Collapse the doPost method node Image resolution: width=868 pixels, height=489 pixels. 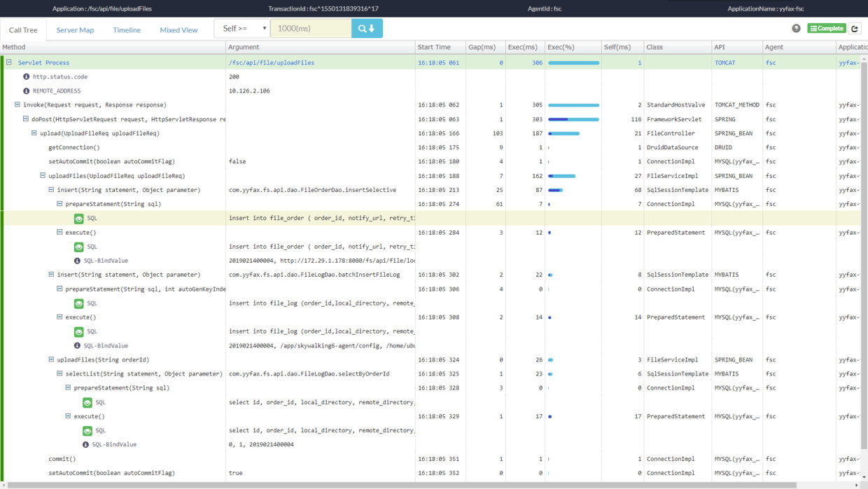(26, 119)
